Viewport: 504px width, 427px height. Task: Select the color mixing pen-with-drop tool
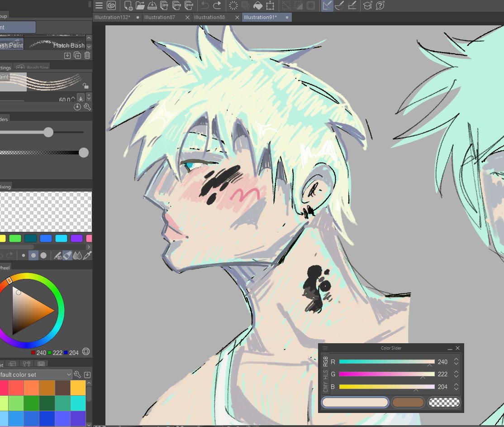point(58,255)
